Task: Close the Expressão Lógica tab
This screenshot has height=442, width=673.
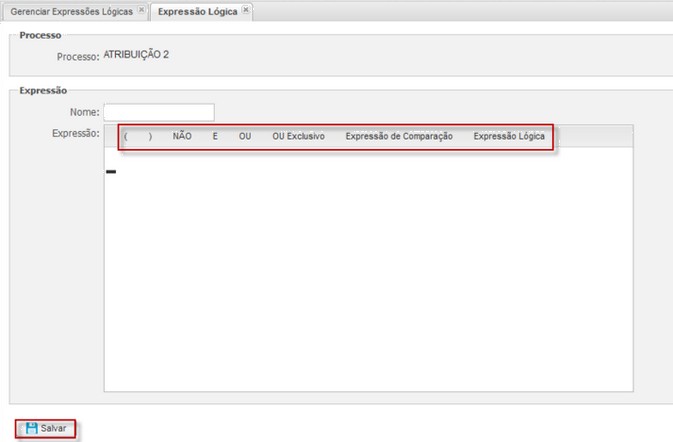Action: pyautogui.click(x=246, y=9)
